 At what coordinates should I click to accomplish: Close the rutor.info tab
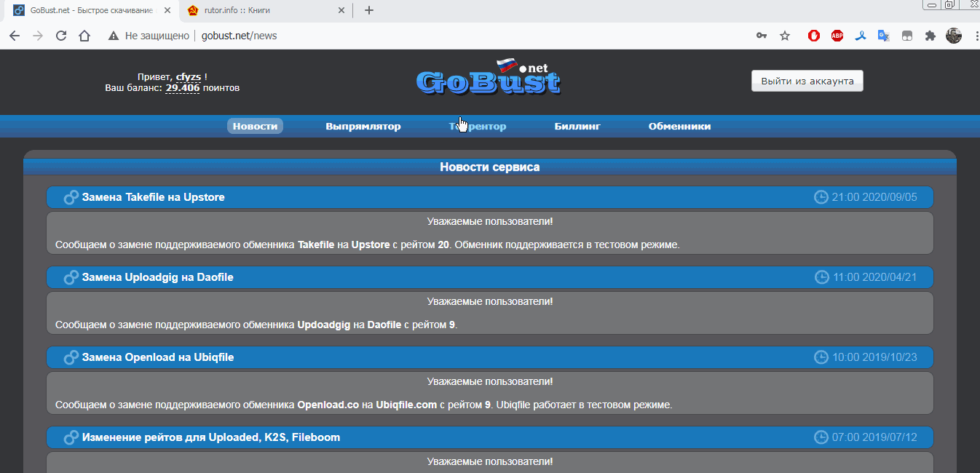[x=341, y=10]
